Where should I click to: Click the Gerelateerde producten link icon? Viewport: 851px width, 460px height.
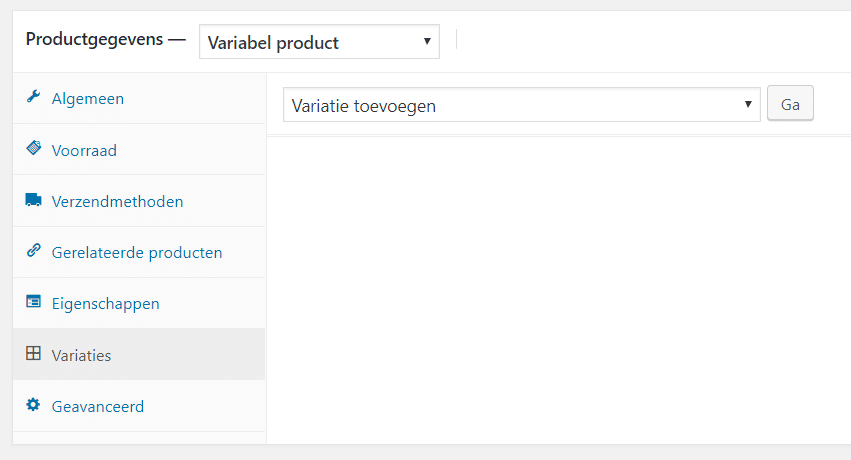pos(33,252)
